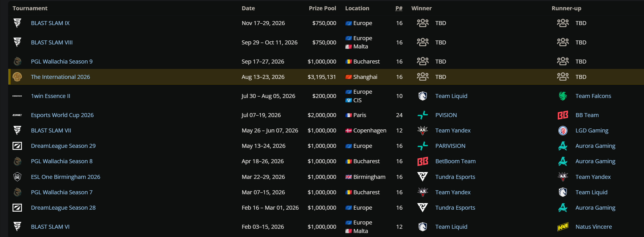Open the Esports World Cup 2026 link
The height and width of the screenshot is (237, 644).
point(62,115)
